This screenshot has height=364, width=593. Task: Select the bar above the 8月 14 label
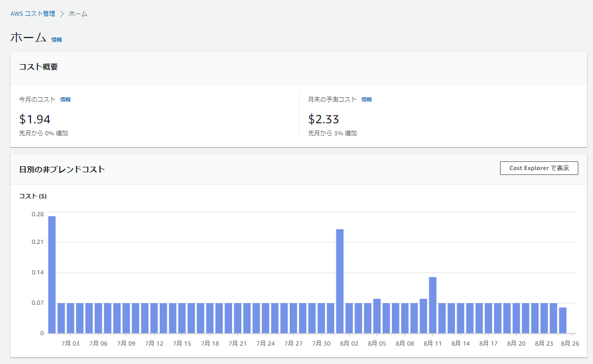460,318
